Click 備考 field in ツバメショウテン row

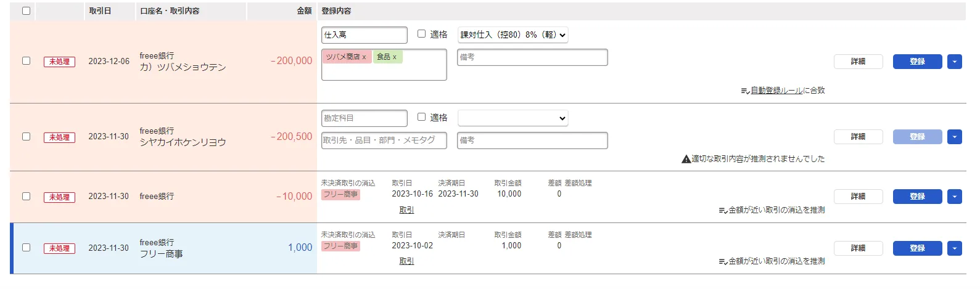532,57
